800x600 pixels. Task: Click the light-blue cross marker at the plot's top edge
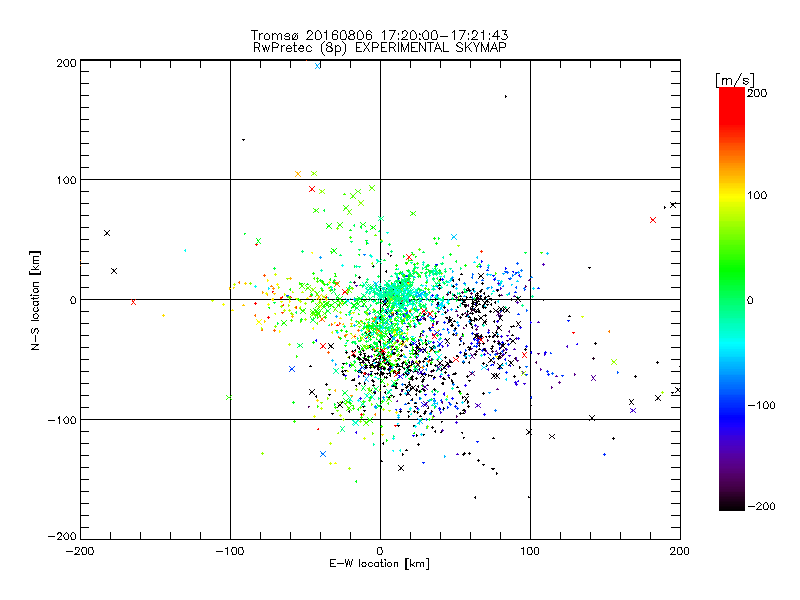pyautogui.click(x=318, y=66)
